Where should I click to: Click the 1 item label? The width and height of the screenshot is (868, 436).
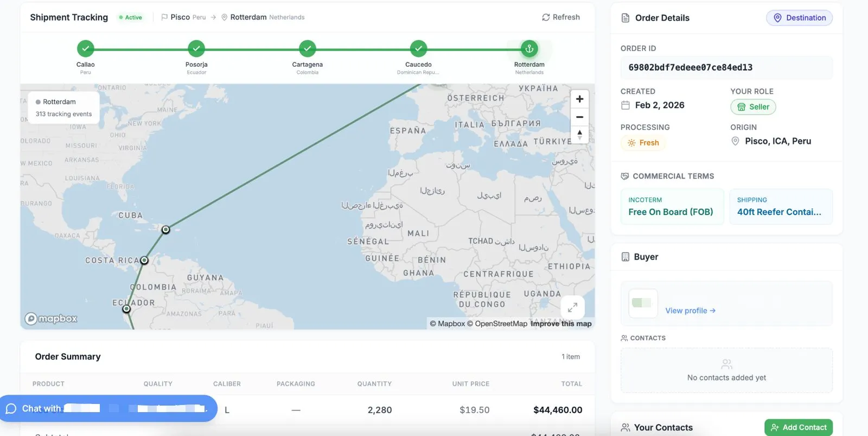click(571, 357)
